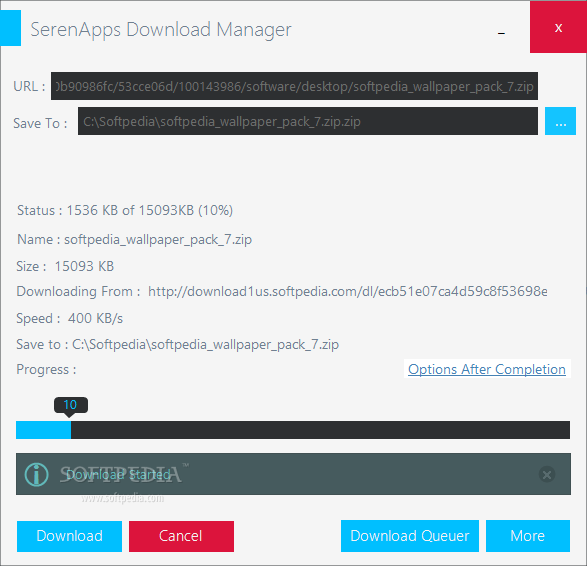The height and width of the screenshot is (566, 587).
Task: Click the Downloading From URL text
Action: click(347, 291)
